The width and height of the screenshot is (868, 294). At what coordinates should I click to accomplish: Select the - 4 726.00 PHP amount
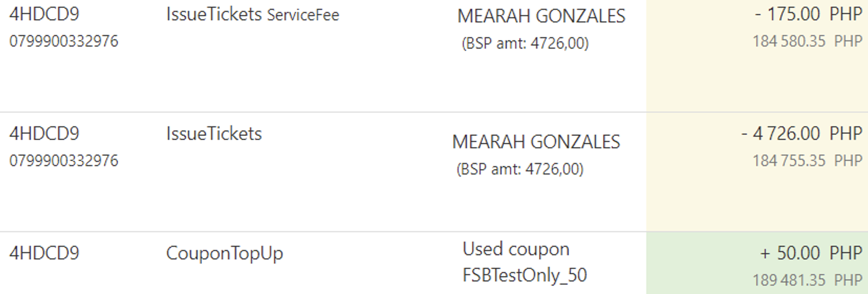[802, 133]
